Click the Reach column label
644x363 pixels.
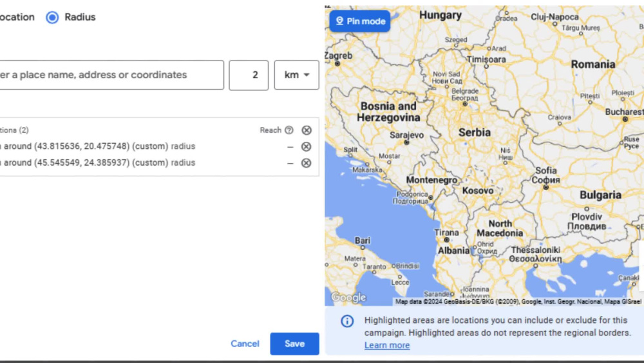pos(270,130)
